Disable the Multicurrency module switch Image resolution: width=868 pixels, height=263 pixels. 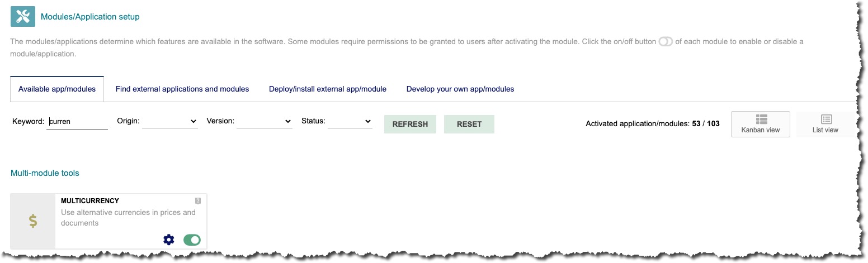click(x=192, y=240)
